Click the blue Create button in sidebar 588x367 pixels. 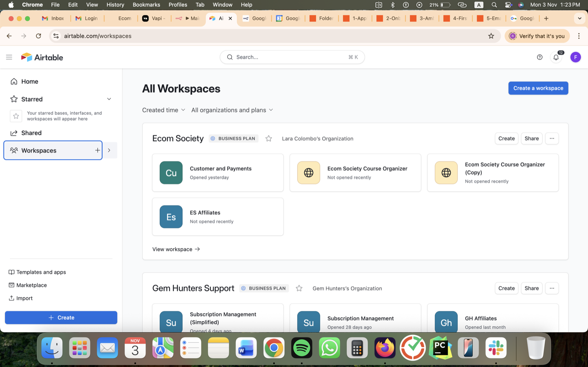point(61,318)
